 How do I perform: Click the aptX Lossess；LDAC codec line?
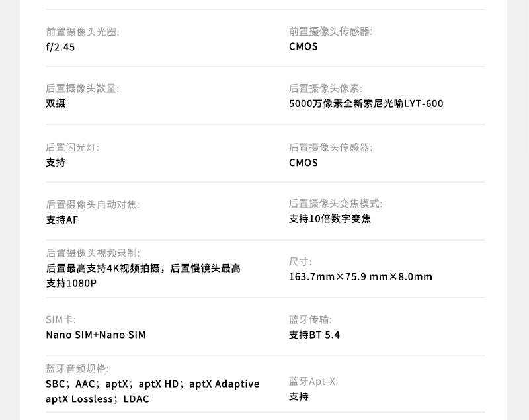97,399
